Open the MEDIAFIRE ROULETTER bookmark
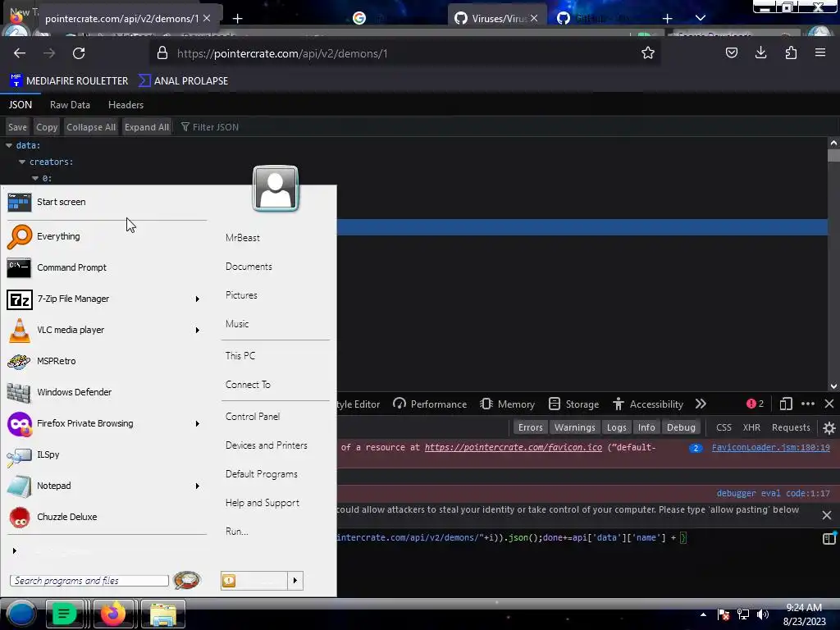840x630 pixels. tap(69, 81)
